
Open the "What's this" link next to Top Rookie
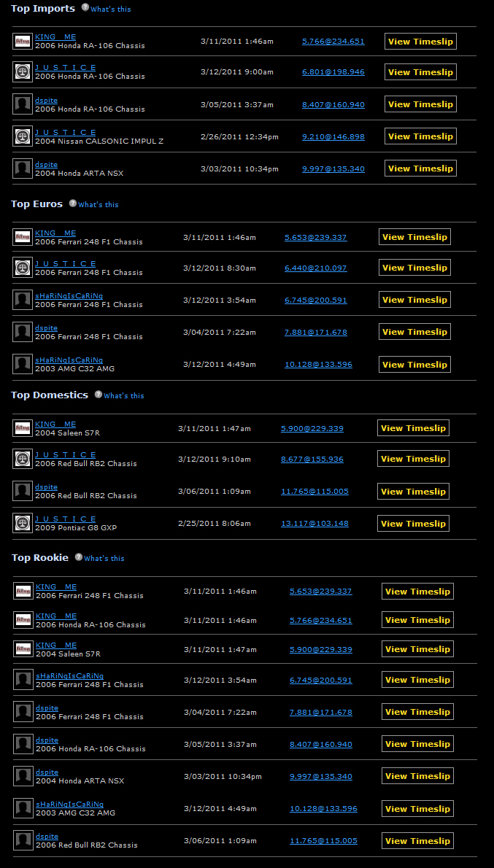point(104,559)
